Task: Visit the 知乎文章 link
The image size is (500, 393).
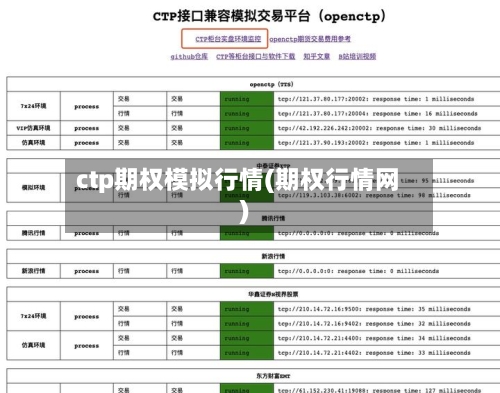Action: click(317, 56)
